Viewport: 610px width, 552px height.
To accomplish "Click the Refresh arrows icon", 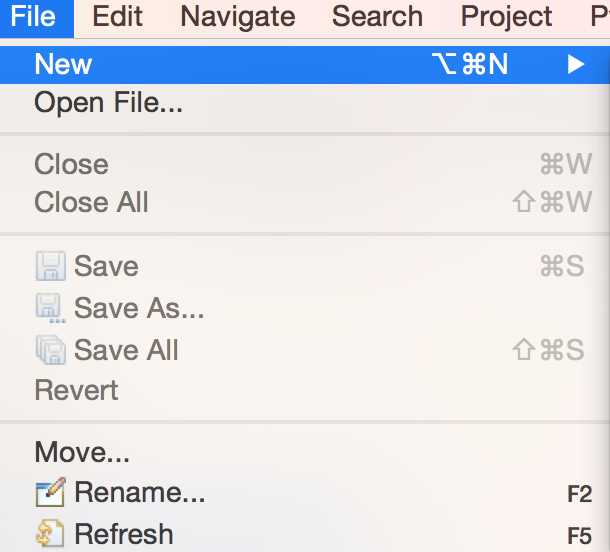I will [50, 533].
